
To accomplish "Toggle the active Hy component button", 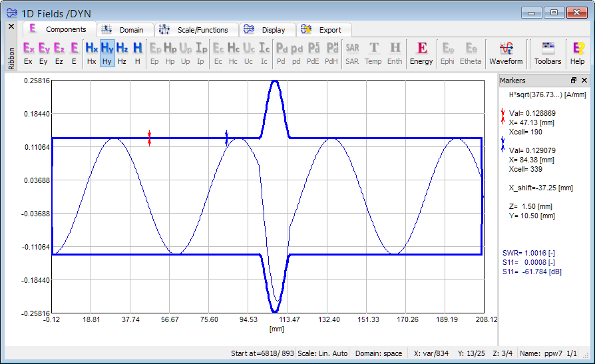I will click(x=107, y=53).
